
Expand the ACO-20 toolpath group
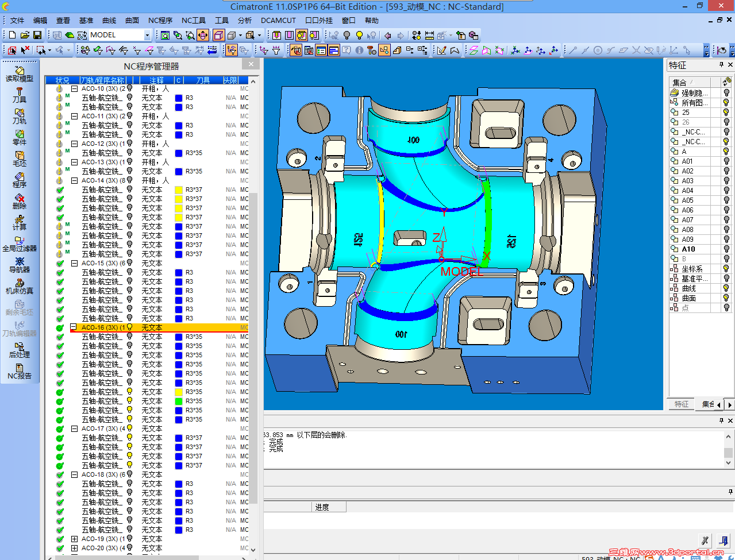point(75,548)
